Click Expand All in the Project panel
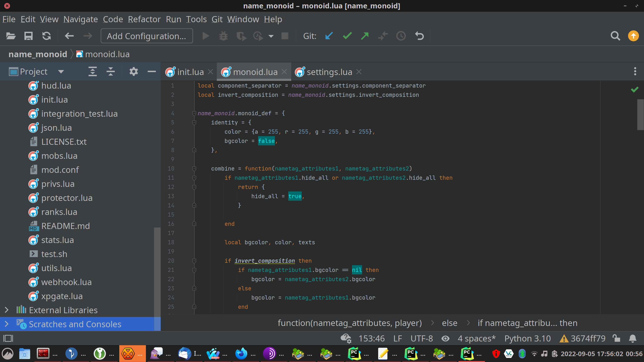This screenshot has width=644, height=362. [x=92, y=72]
